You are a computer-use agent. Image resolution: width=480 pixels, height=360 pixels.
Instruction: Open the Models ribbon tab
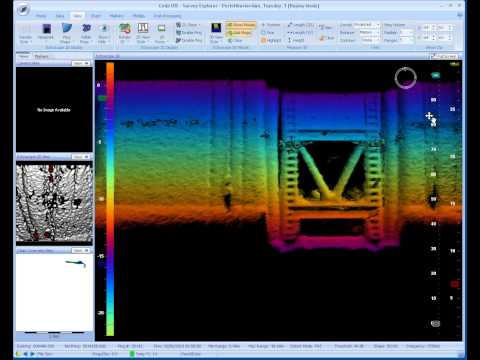point(139,16)
